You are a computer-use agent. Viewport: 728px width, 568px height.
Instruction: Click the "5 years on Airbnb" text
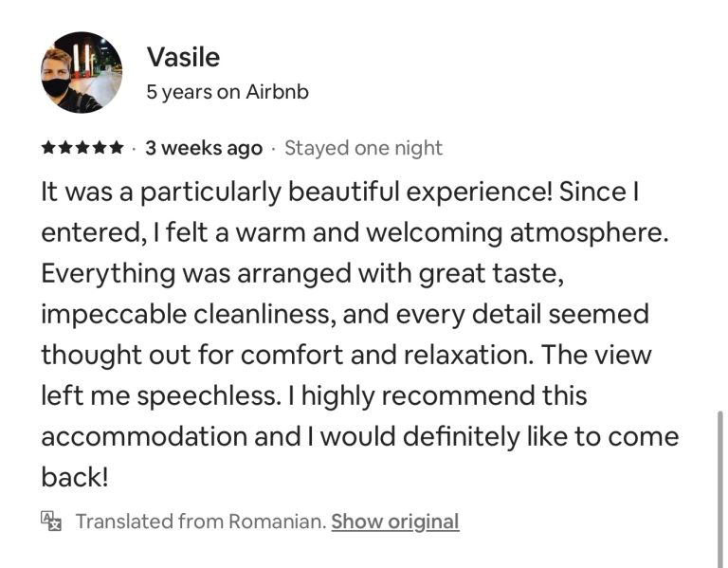coord(227,92)
